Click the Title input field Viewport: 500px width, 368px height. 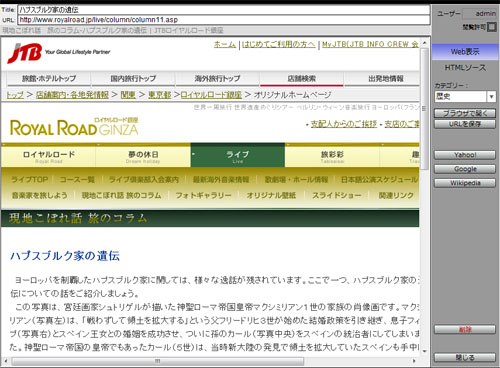(x=224, y=10)
